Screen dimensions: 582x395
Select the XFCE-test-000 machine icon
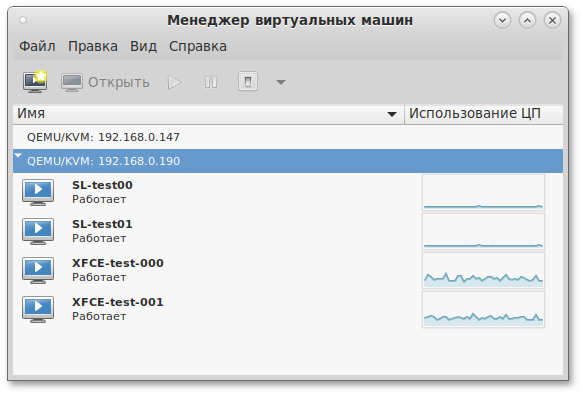point(38,270)
